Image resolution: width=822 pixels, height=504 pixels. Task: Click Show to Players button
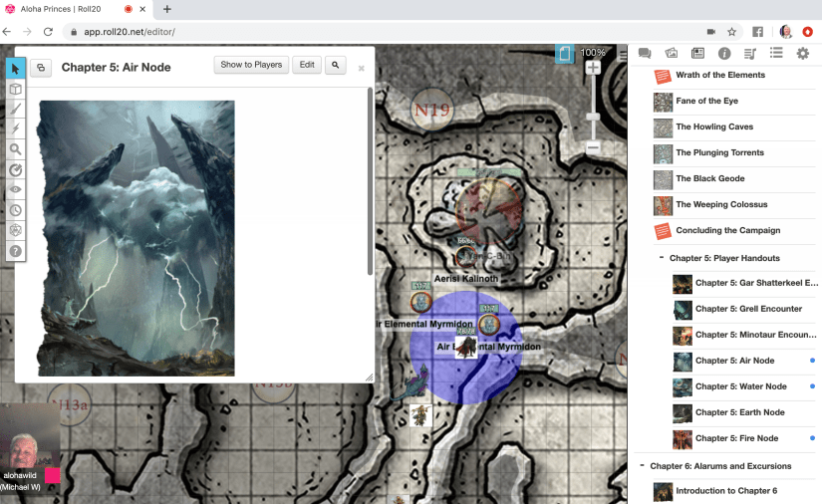pyautogui.click(x=251, y=65)
